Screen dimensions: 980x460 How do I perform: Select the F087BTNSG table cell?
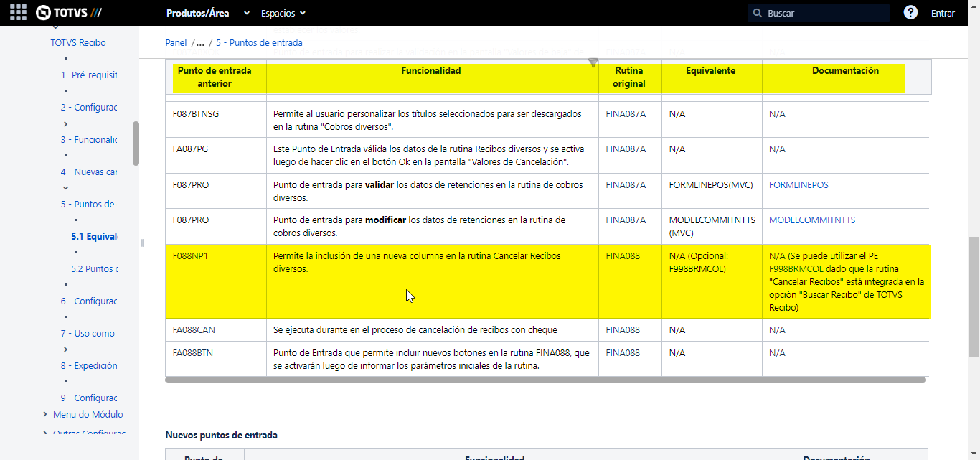pyautogui.click(x=216, y=120)
